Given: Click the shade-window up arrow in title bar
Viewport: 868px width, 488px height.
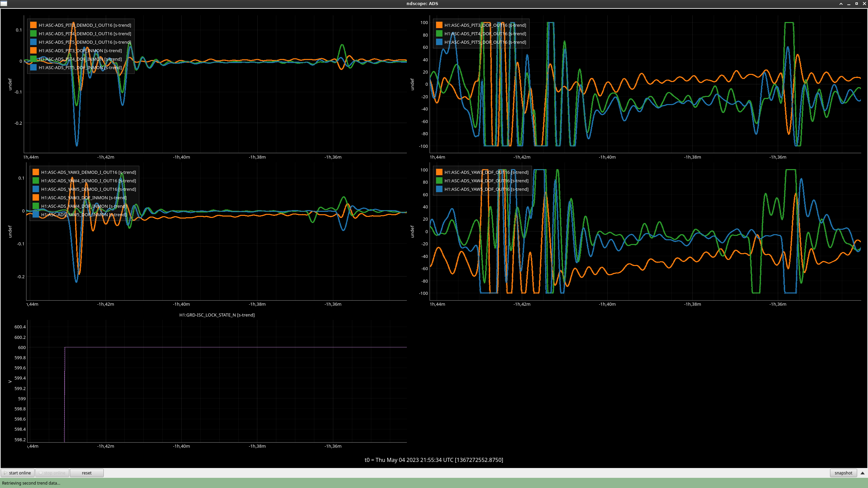Looking at the screenshot, I should 841,4.
